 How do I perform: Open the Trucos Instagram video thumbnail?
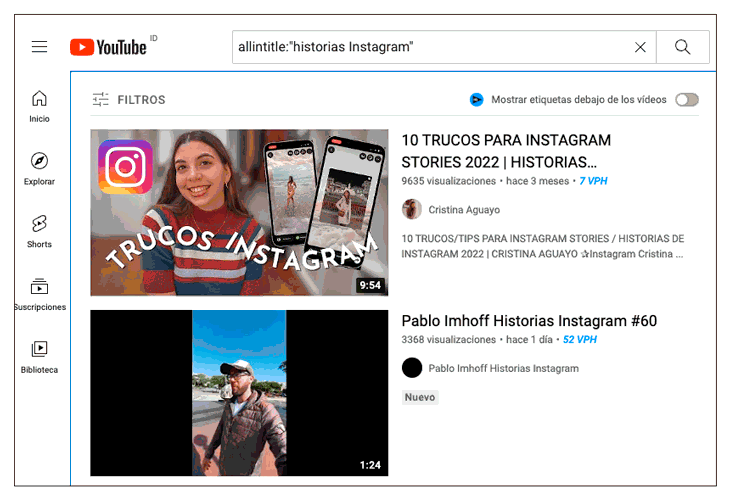[x=239, y=212]
